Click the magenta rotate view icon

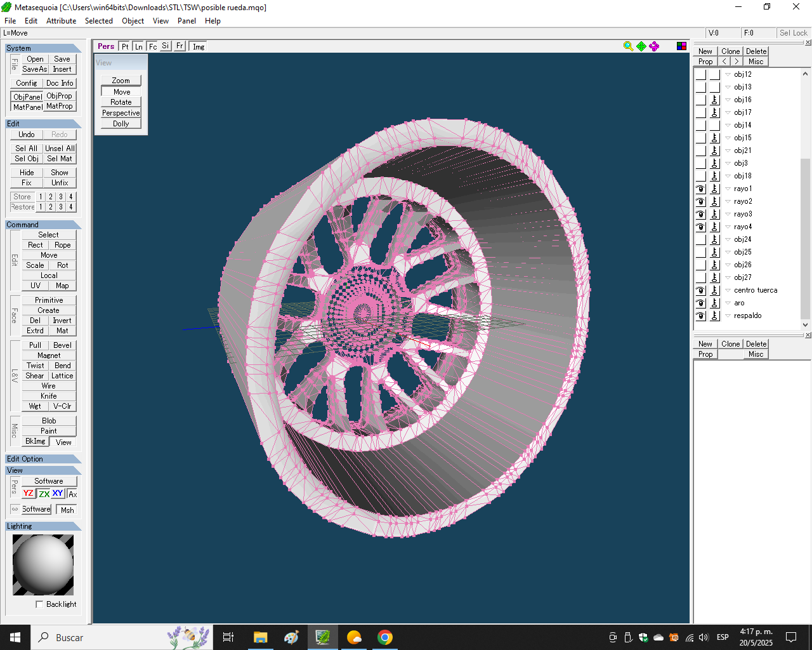click(654, 46)
